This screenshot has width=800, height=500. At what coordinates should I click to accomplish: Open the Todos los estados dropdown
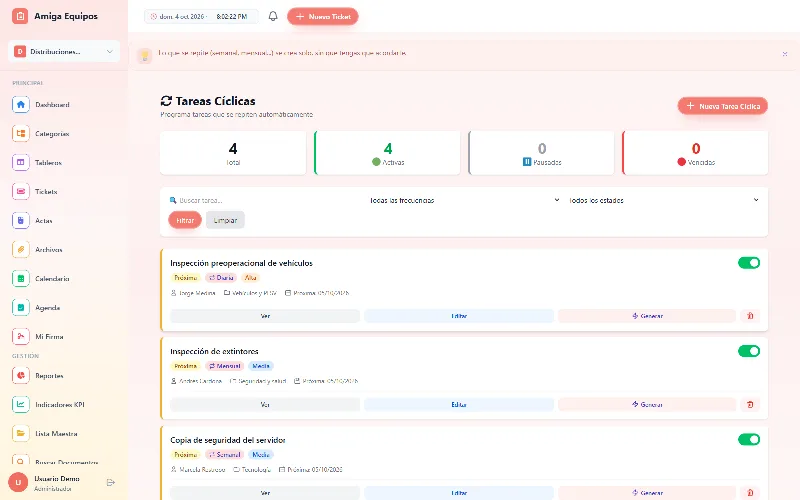pos(663,201)
